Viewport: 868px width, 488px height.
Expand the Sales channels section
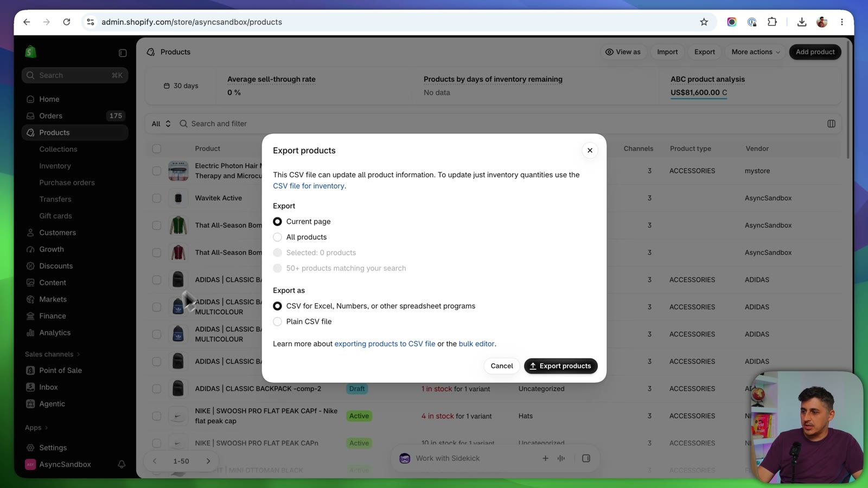point(53,355)
